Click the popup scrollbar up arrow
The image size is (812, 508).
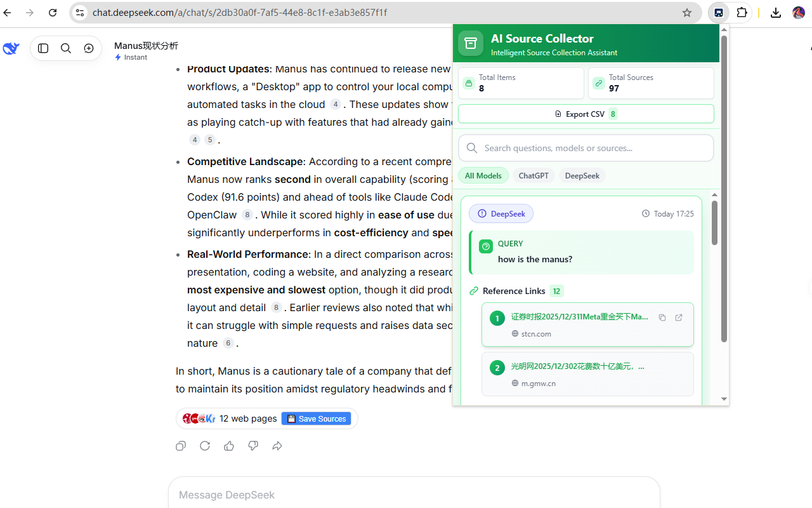click(724, 30)
